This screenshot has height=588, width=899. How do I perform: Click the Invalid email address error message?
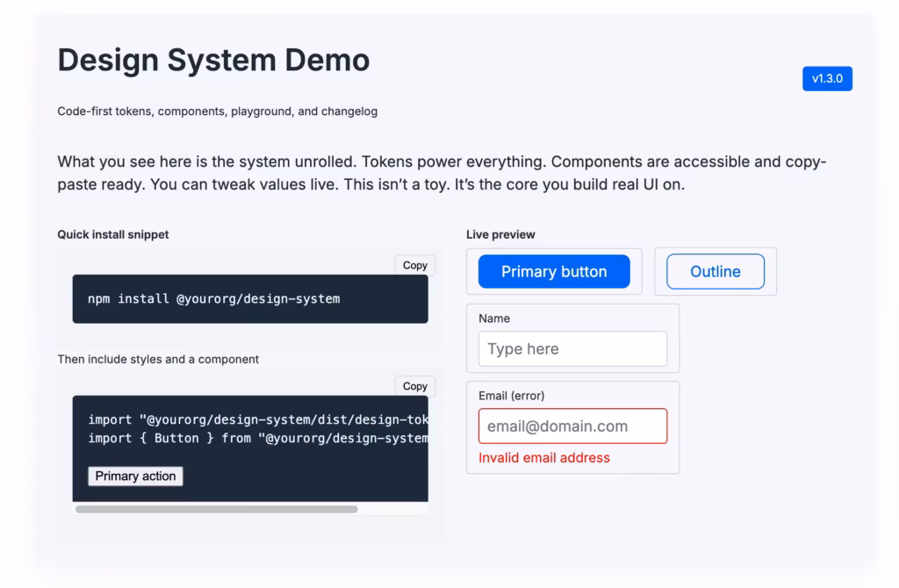pos(543,457)
